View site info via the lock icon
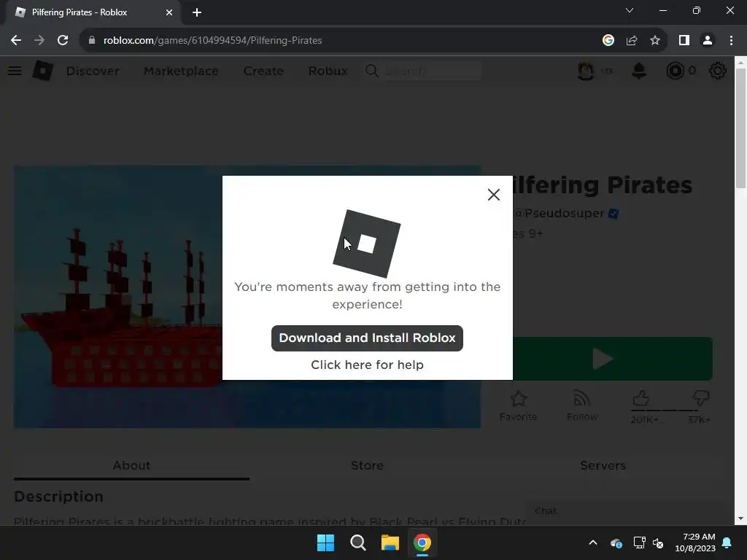The height and width of the screenshot is (560, 747). tap(91, 41)
